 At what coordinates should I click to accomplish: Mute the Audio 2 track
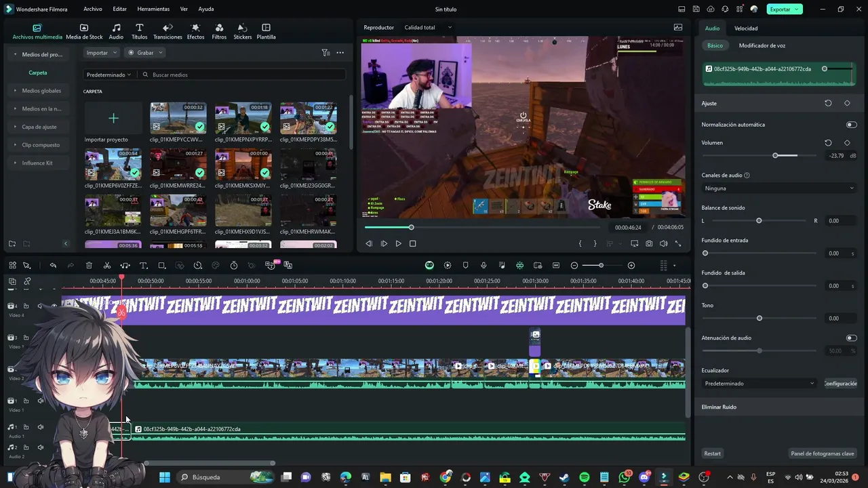pyautogui.click(x=40, y=447)
